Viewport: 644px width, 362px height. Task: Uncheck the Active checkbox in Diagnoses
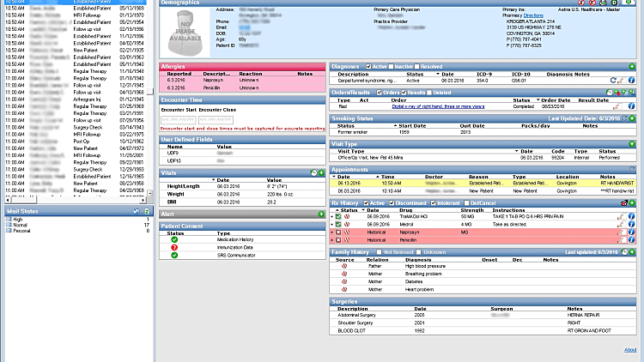(369, 66)
